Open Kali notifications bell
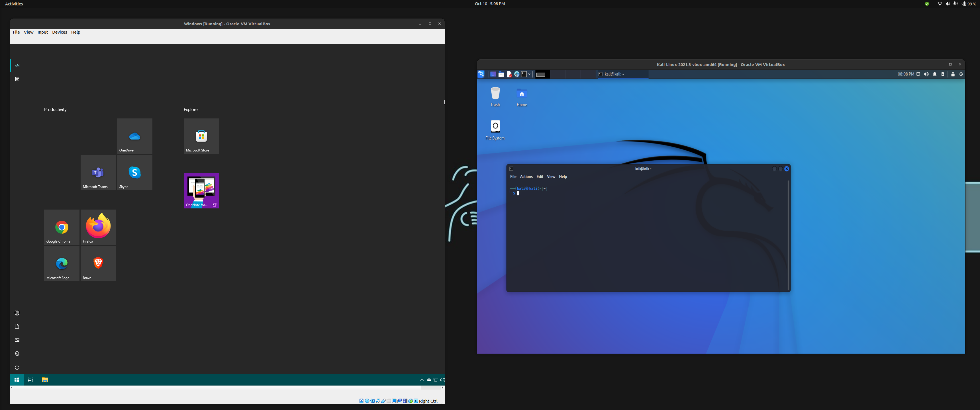The width and height of the screenshot is (980, 410). tap(935, 74)
